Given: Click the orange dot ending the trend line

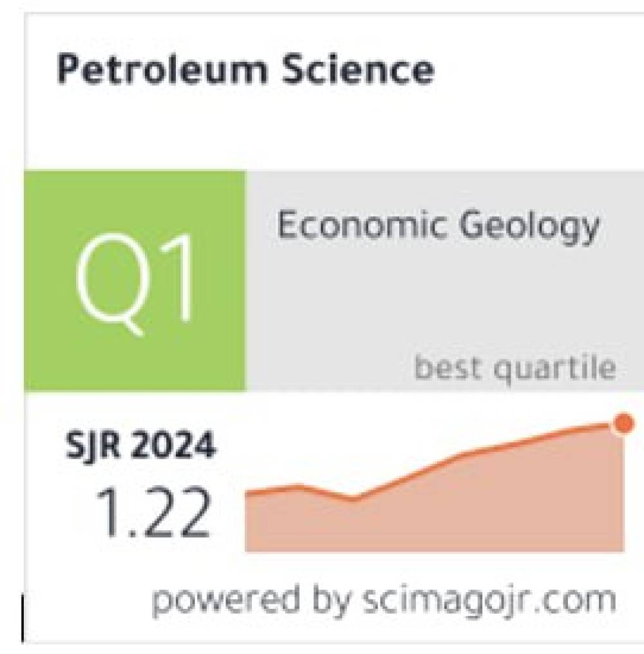Looking at the screenshot, I should pyautogui.click(x=623, y=424).
